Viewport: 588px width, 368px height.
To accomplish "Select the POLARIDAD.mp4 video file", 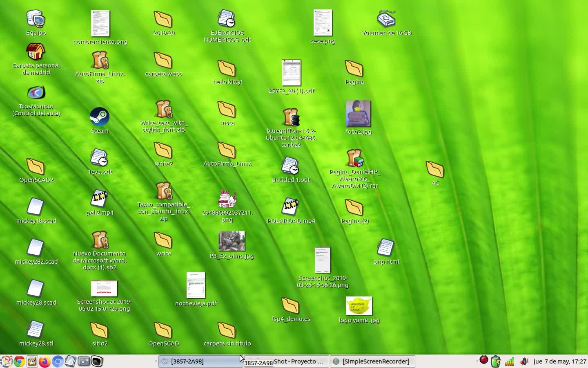I will pos(291,207).
